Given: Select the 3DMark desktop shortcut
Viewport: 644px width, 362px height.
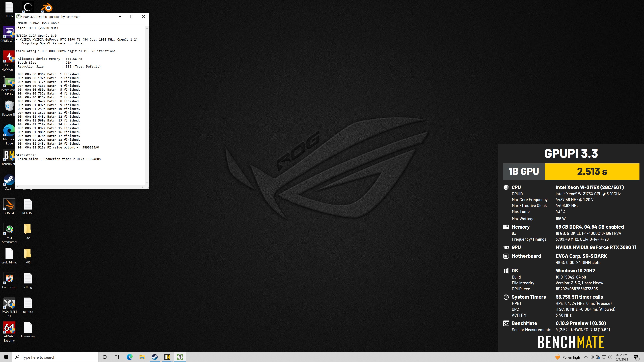Looking at the screenshot, I should pos(9,206).
